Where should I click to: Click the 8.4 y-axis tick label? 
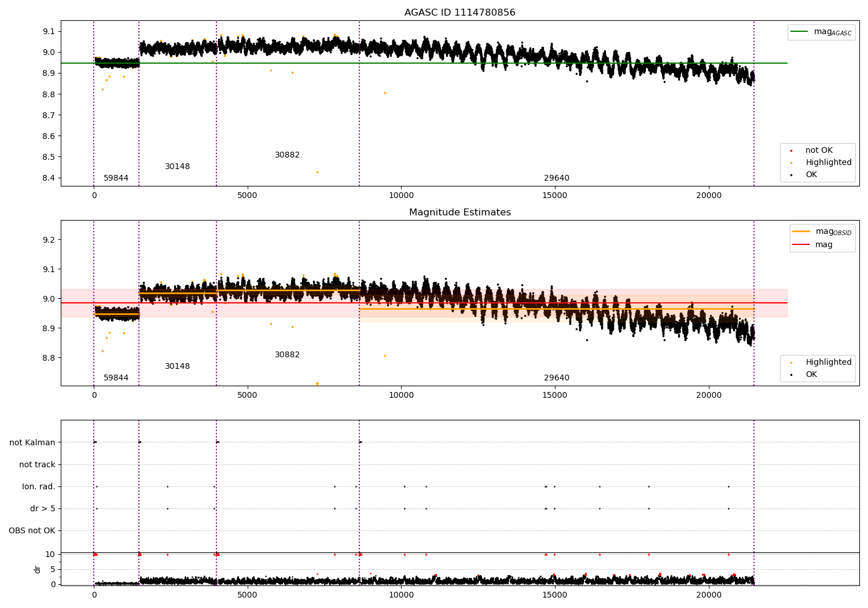pyautogui.click(x=49, y=178)
